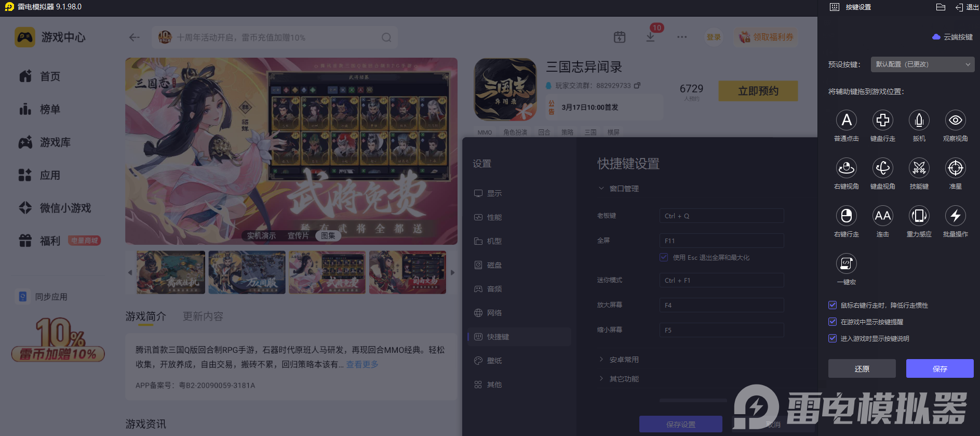The height and width of the screenshot is (436, 980).
Task: Collapse the 窗口管理 section
Action: coord(619,189)
